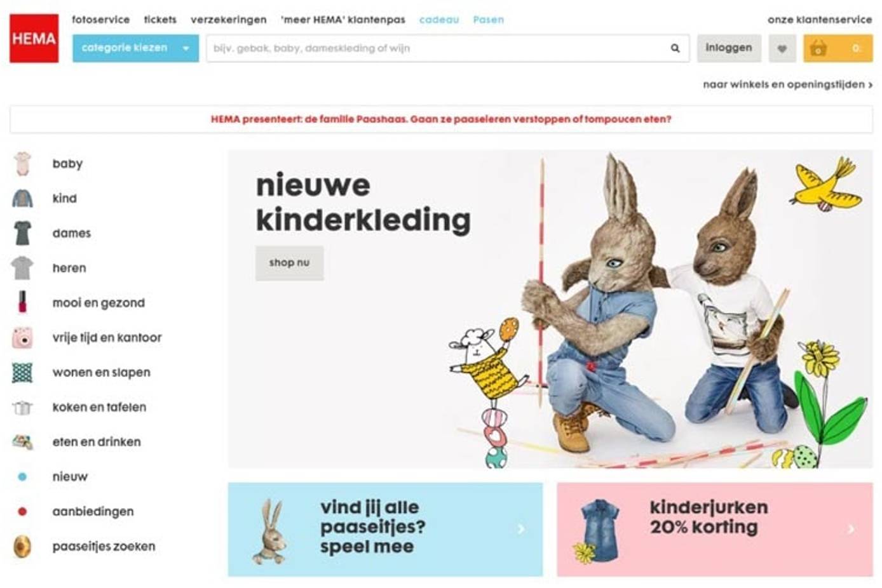Follow naar winkels en openingstijden link

click(787, 84)
